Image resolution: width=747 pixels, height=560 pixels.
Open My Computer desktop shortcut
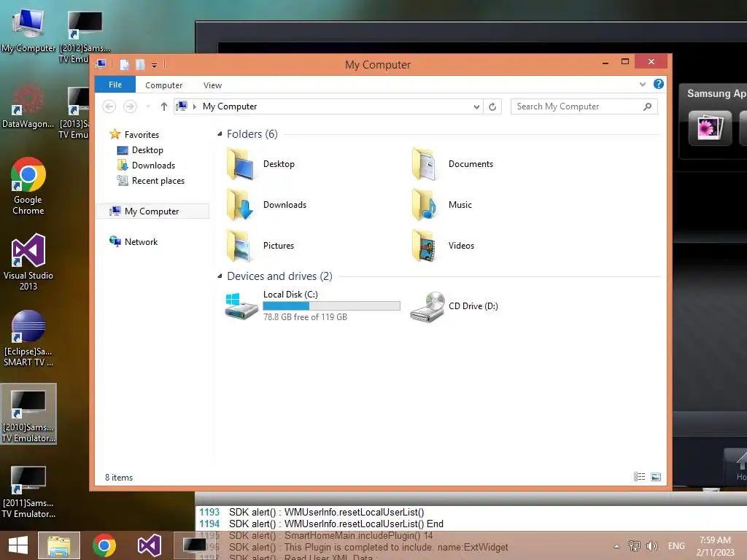(x=28, y=31)
